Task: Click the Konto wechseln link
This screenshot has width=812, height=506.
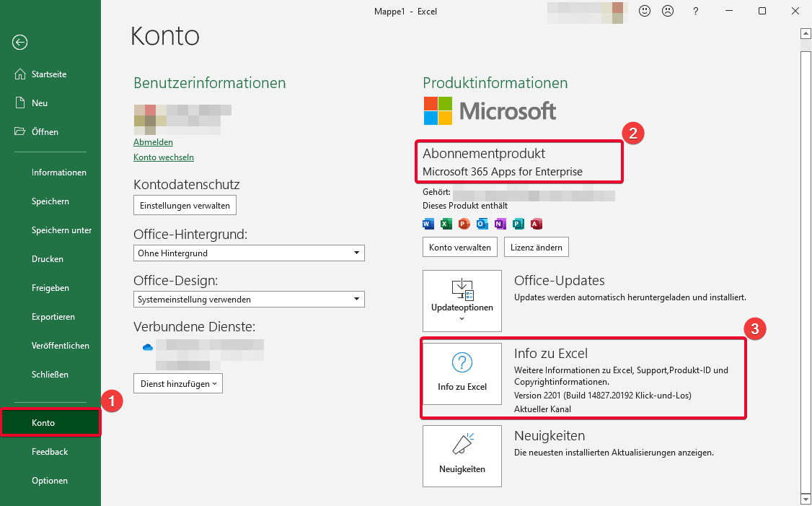Action: (164, 157)
